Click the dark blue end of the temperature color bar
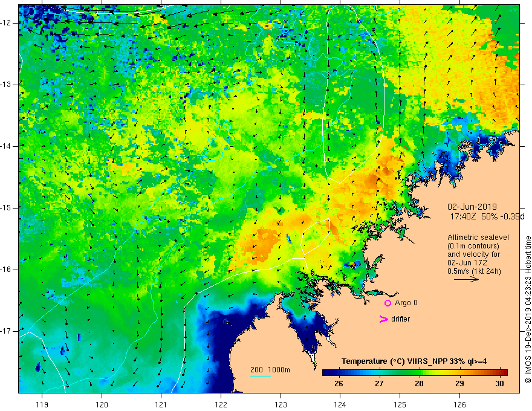The image size is (532, 411). pyautogui.click(x=325, y=373)
